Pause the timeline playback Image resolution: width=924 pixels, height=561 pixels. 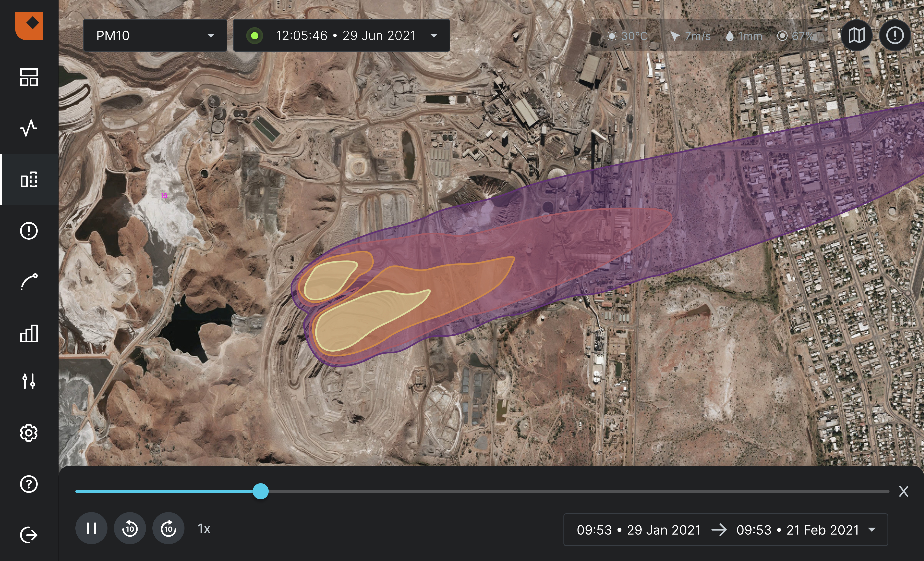[x=91, y=528]
